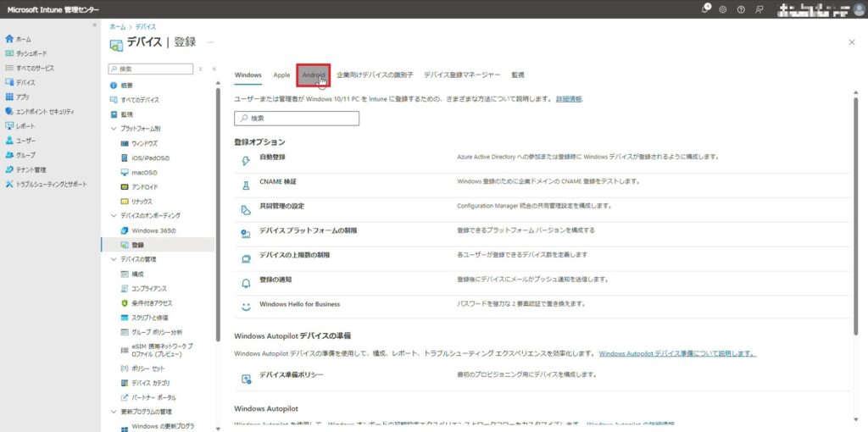This screenshot has width=868, height=432.
Task: Open エンドポイント セキュリティ in left navigation
Action: (x=44, y=111)
